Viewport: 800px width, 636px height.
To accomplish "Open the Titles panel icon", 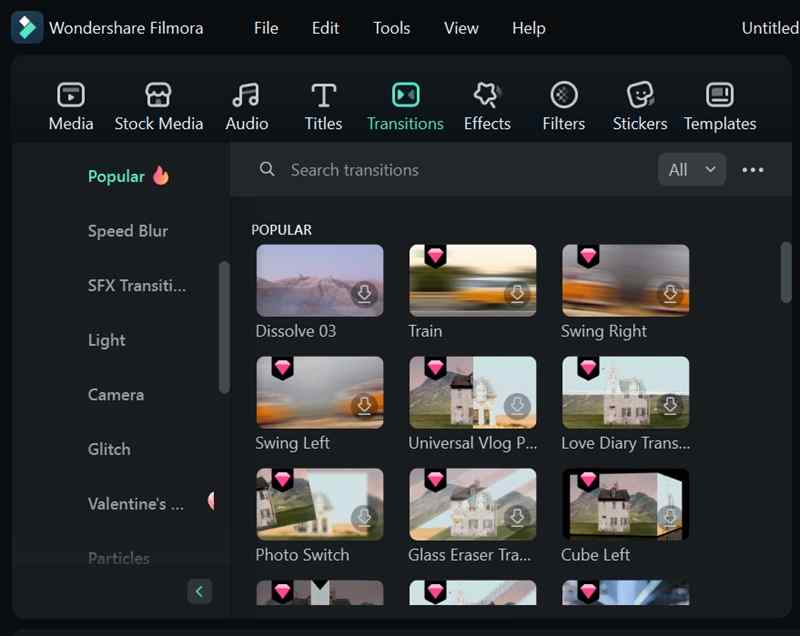I will click(323, 95).
